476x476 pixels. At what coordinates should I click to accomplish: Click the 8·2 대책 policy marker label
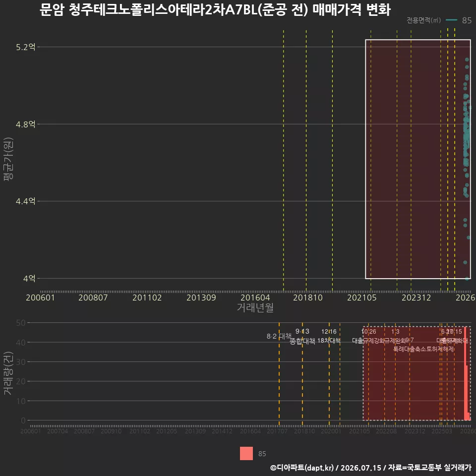point(279,336)
